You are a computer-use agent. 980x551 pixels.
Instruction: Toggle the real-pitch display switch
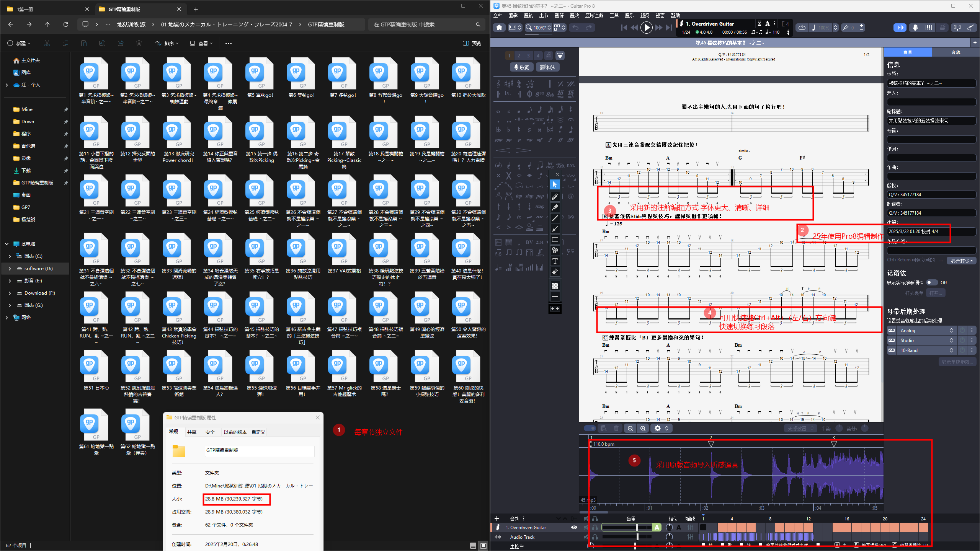(932, 283)
